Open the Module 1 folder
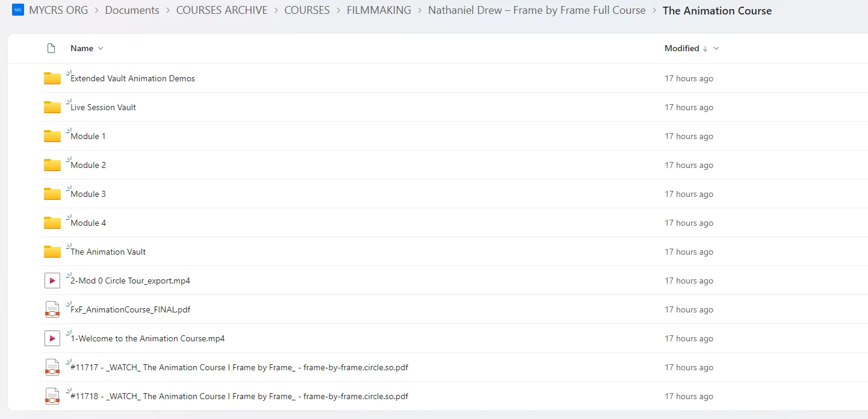 pyautogui.click(x=88, y=137)
